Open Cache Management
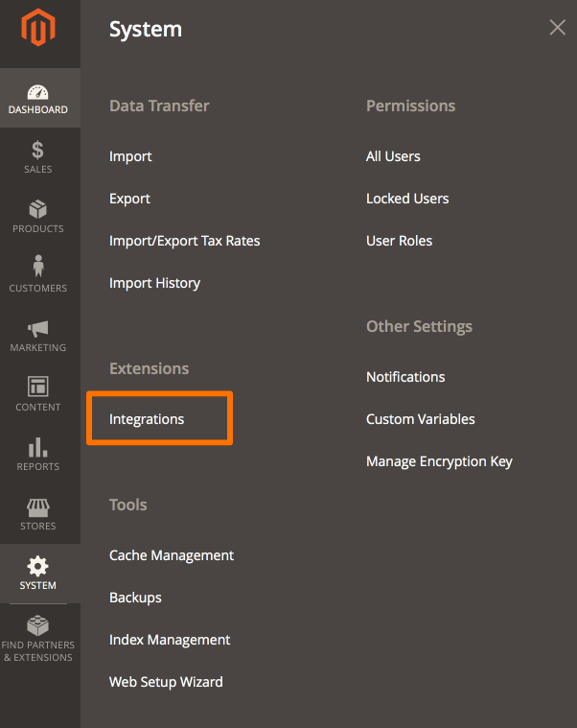577x728 pixels. coord(172,555)
